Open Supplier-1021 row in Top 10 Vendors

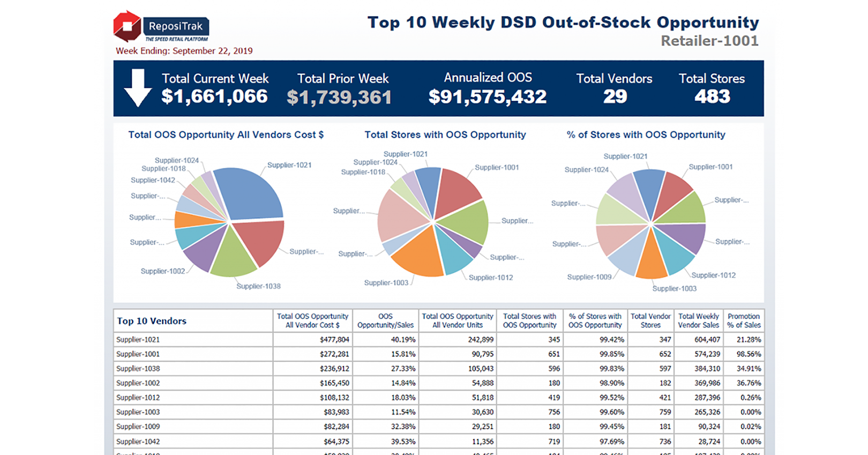tap(138, 340)
